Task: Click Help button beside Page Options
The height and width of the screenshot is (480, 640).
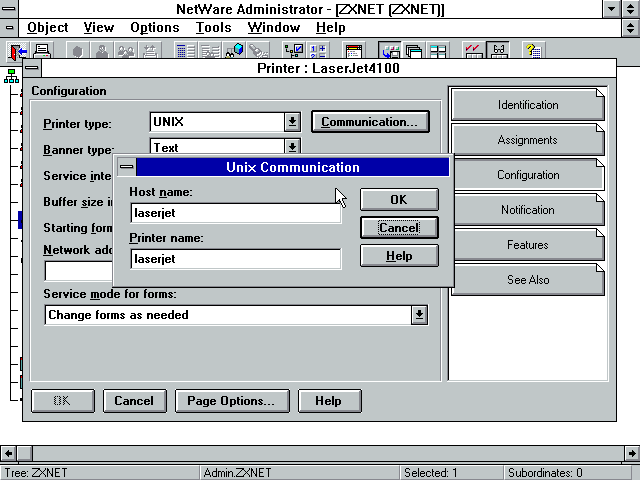Action: pyautogui.click(x=329, y=401)
